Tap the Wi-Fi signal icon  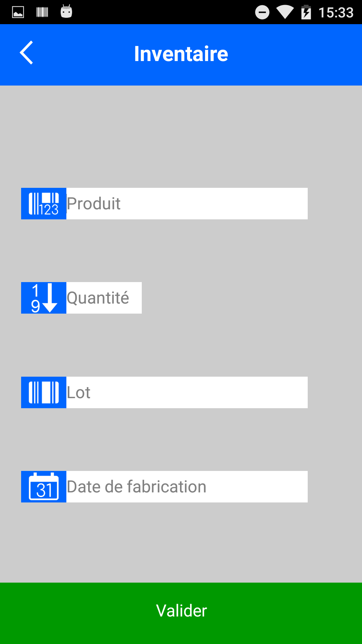tap(285, 12)
